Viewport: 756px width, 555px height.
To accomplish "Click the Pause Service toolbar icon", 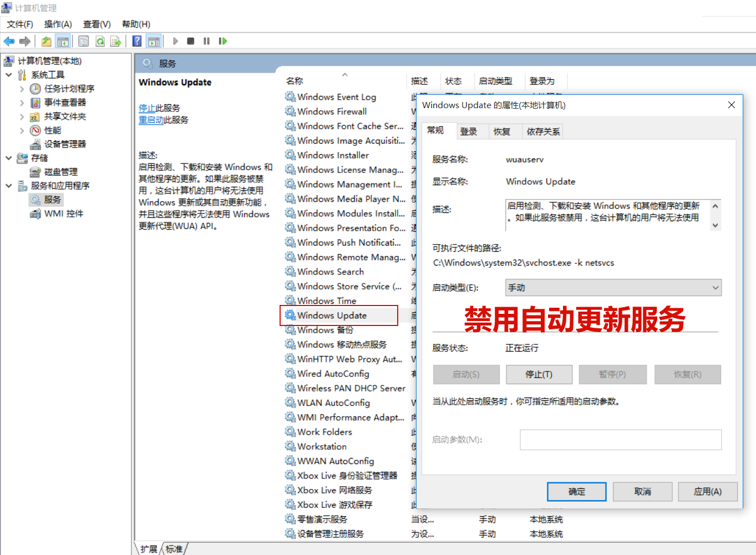I will point(207,41).
